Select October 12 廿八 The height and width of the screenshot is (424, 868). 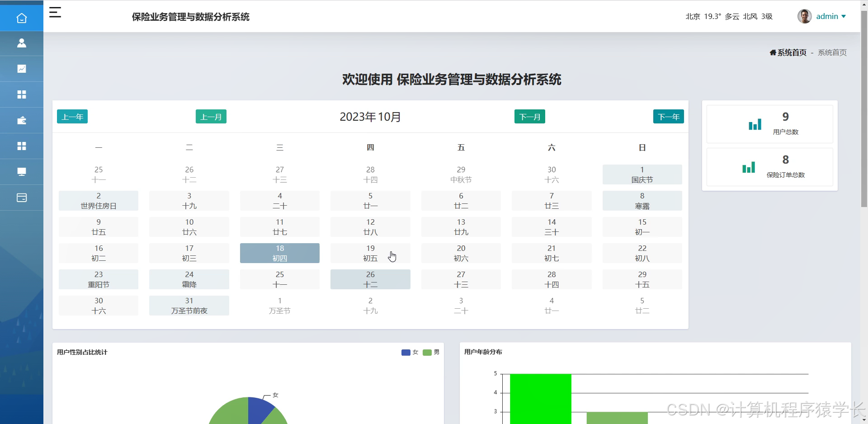pos(370,227)
